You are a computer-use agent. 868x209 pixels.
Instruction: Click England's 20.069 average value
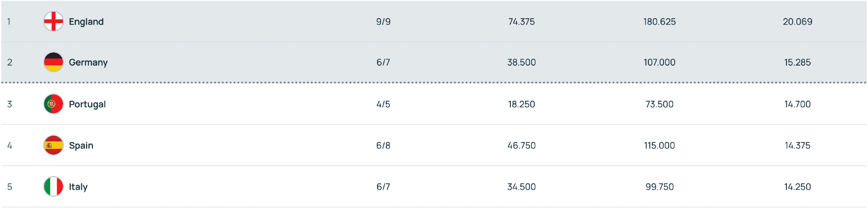(x=797, y=22)
